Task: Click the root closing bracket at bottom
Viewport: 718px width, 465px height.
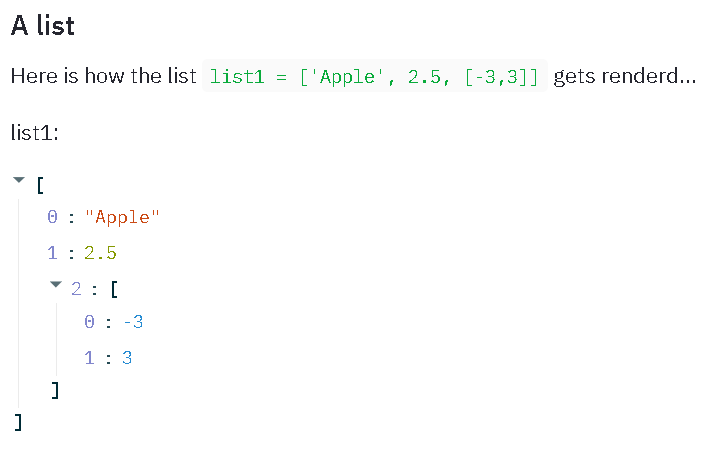Action: [18, 422]
